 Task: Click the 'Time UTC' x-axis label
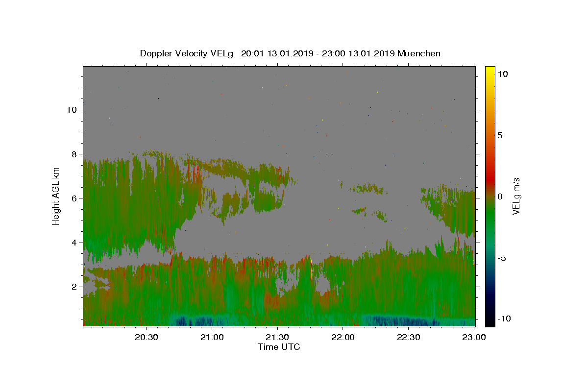click(279, 347)
